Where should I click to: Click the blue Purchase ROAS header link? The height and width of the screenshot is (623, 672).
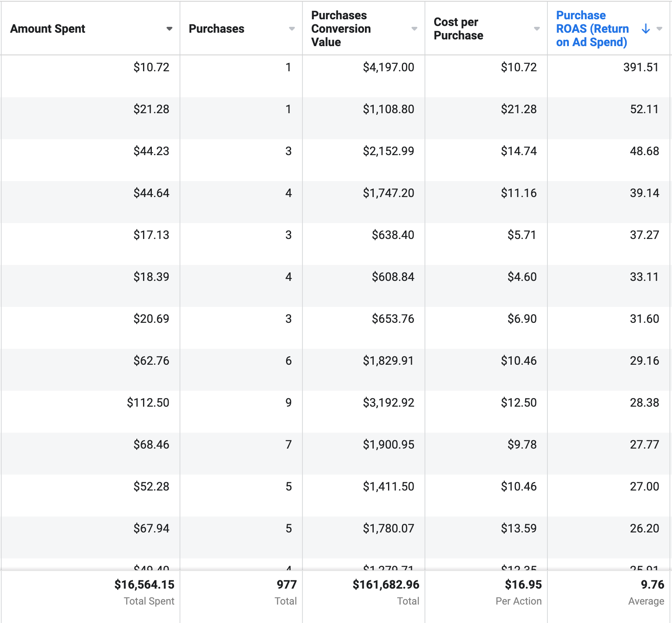click(592, 29)
